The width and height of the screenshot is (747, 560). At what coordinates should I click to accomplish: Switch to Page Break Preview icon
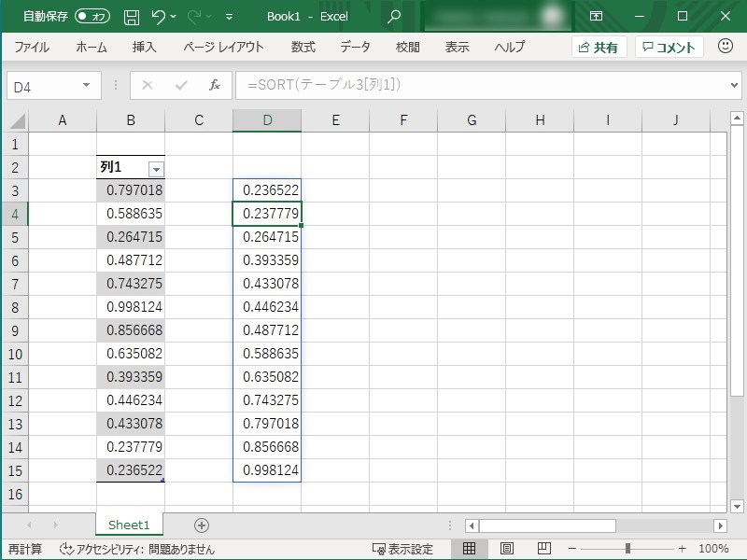coord(544,549)
